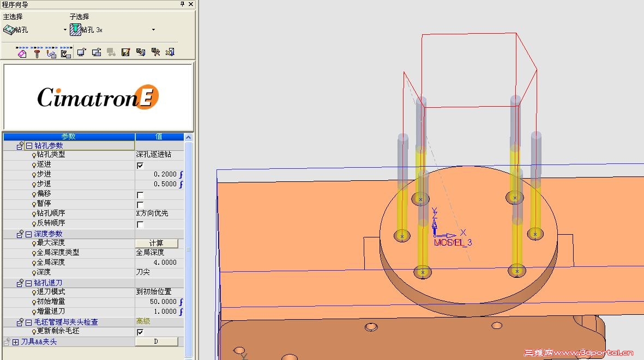The height and width of the screenshot is (360, 644).
Task: Toggle the 逐进 checkbox
Action: (140, 165)
